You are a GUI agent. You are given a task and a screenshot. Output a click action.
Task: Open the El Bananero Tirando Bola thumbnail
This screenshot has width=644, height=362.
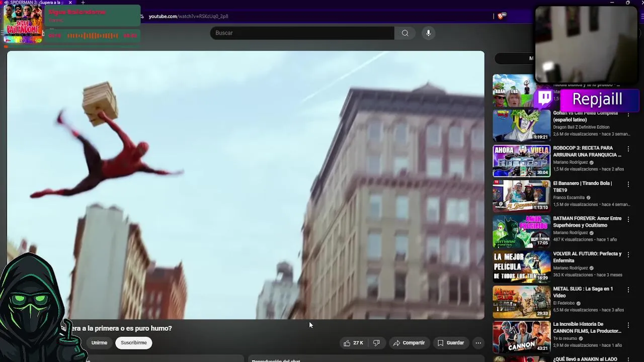point(521,196)
